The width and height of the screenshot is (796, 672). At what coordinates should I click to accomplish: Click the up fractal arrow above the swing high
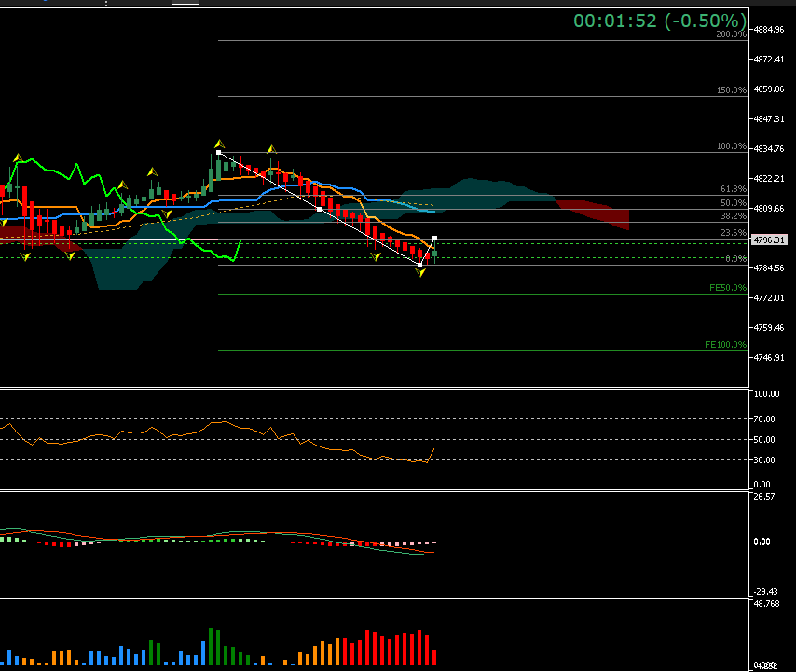tap(219, 143)
